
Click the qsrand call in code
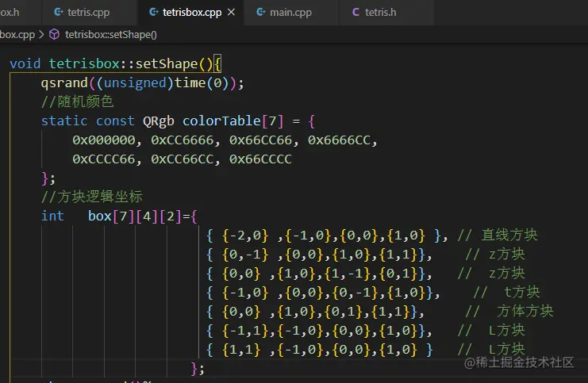[64, 82]
